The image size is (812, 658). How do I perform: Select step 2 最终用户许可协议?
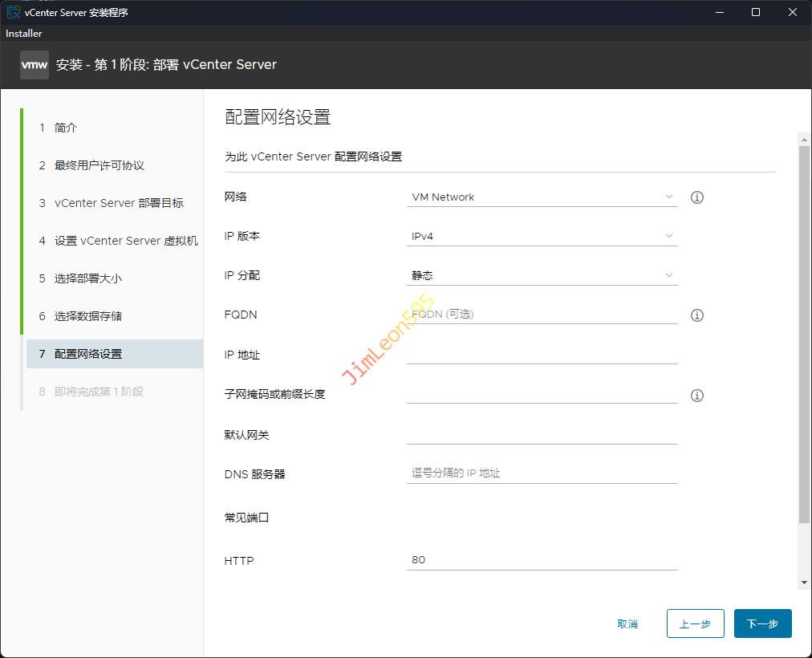99,166
